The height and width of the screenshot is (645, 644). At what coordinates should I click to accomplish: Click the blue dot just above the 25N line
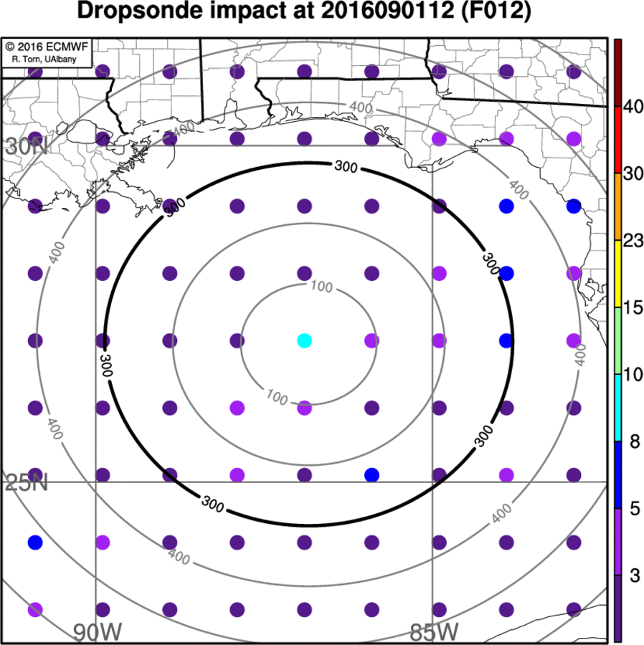[x=371, y=475]
